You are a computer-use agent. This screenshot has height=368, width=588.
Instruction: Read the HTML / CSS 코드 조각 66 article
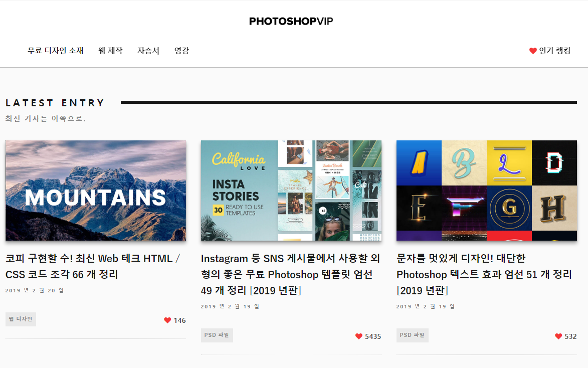(x=93, y=266)
